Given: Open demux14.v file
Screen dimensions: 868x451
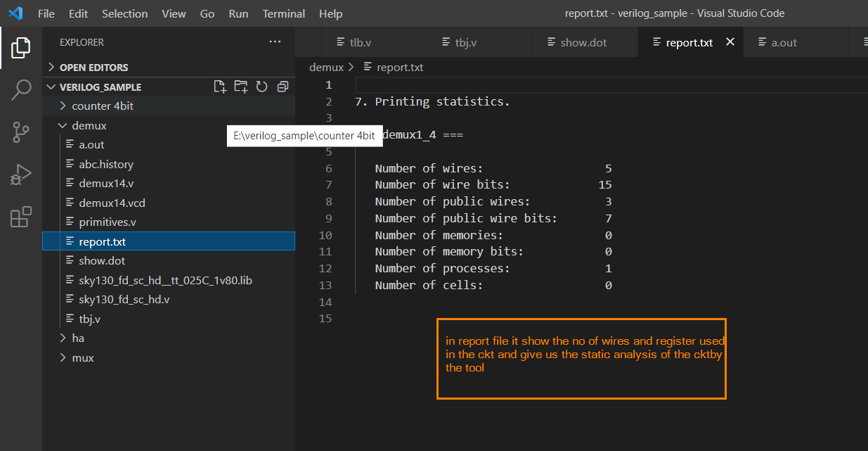Looking at the screenshot, I should 169,184.
